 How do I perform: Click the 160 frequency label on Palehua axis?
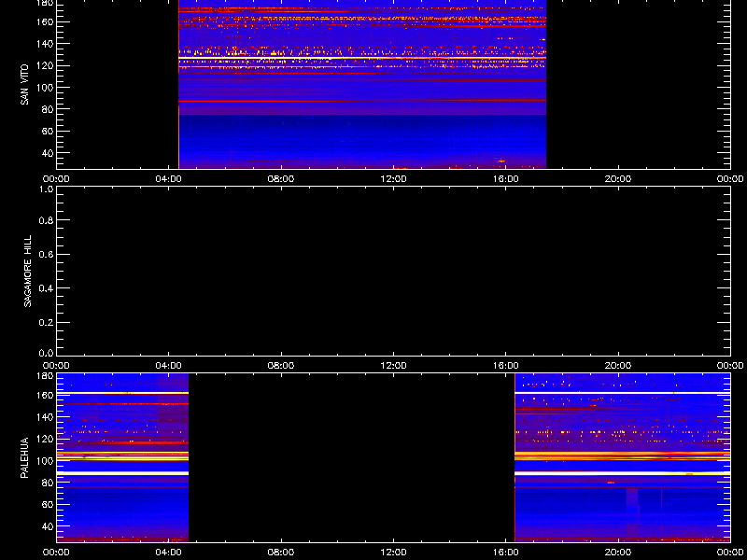(44, 395)
